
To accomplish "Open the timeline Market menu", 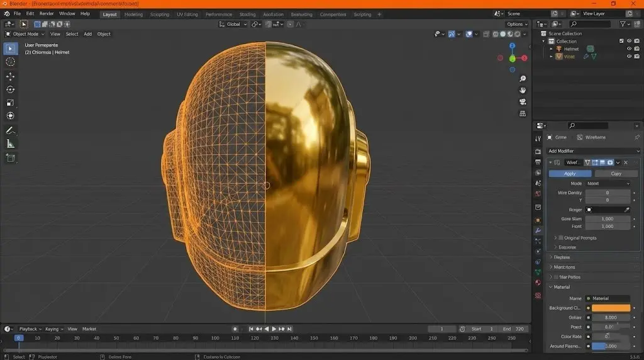I will (x=89, y=329).
